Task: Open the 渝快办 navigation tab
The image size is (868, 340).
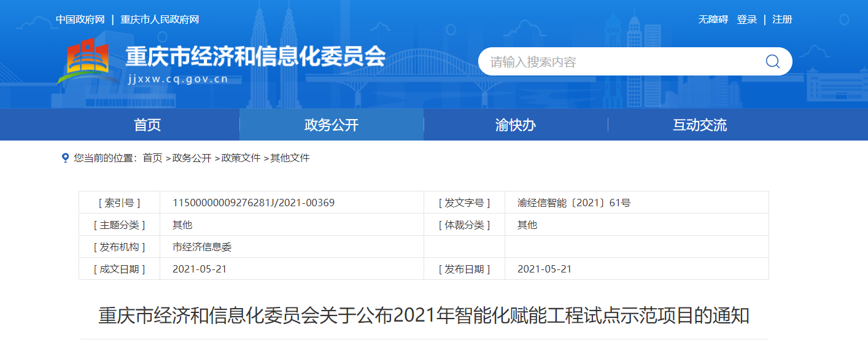Action: (516, 125)
